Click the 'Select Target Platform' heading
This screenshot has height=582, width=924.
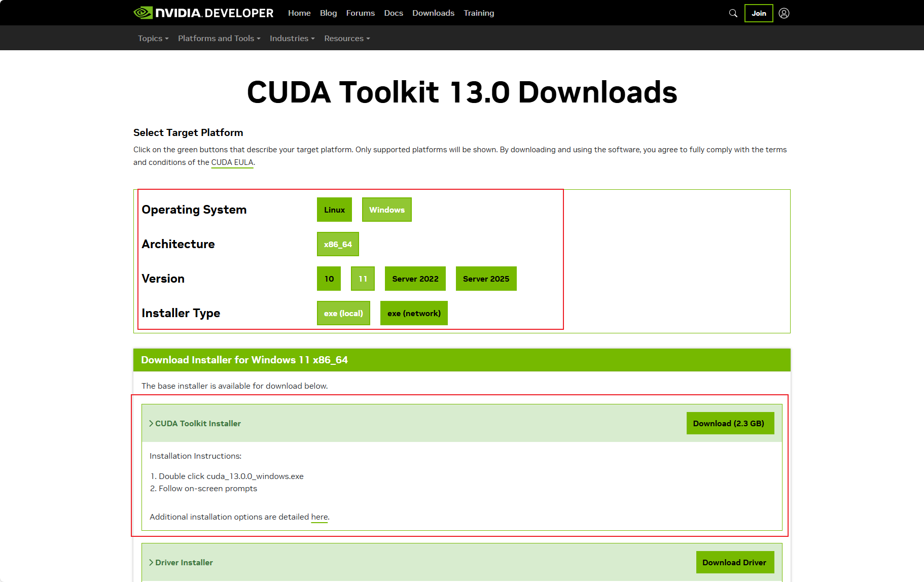pos(188,132)
